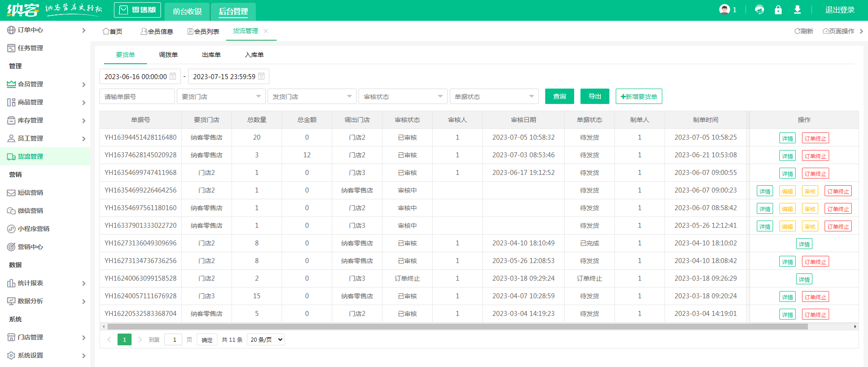Click 详情 for order YH16394451428116480
The width and height of the screenshot is (868, 367).
(788, 138)
